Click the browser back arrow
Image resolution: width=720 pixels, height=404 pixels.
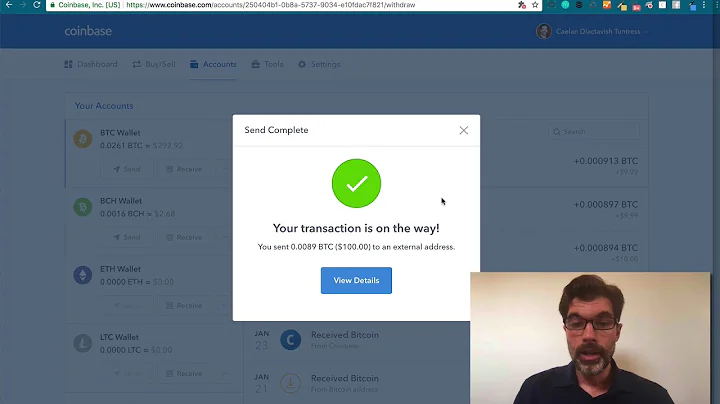(9, 5)
